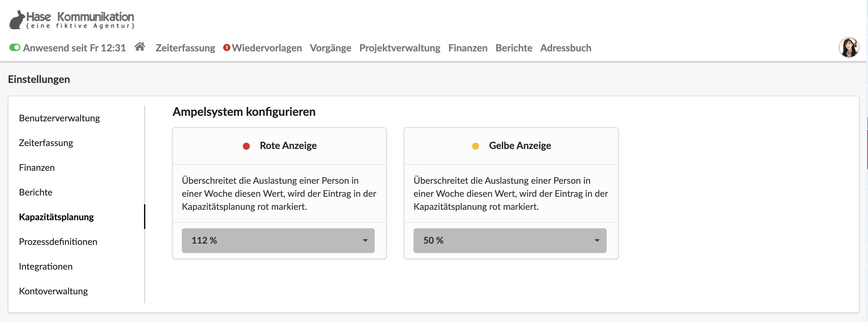Open Zeiterfassung in the top navigation
Image resolution: width=868 pixels, height=322 pixels.
185,48
